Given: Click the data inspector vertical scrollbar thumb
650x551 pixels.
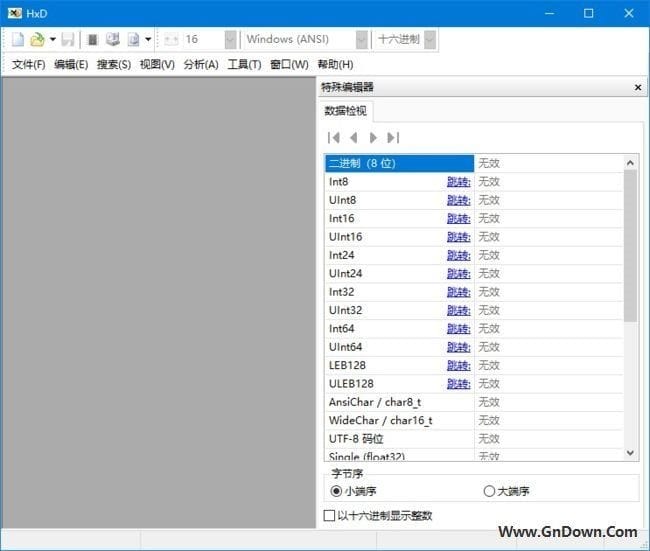Looking at the screenshot, I should point(630,245).
